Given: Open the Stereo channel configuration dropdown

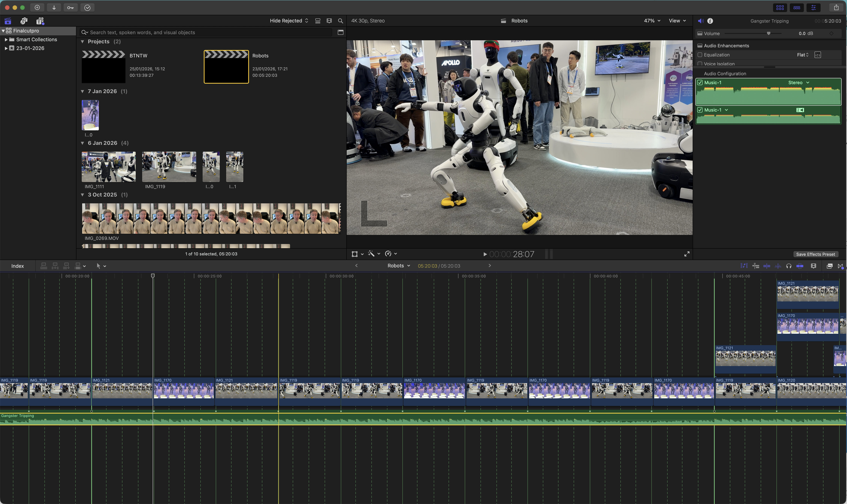Looking at the screenshot, I should [x=798, y=82].
